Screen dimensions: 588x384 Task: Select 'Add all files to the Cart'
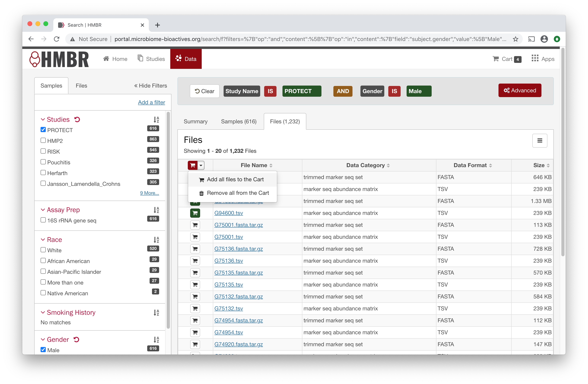point(232,179)
